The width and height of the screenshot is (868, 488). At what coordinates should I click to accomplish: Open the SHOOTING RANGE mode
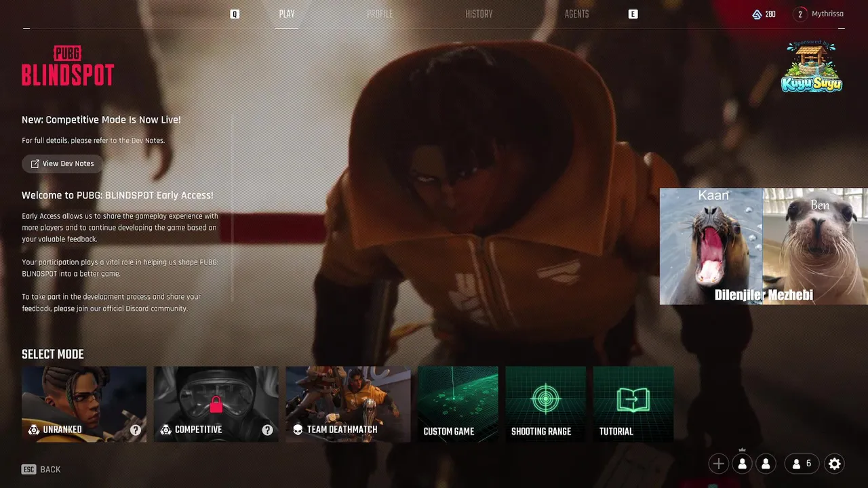pos(546,404)
